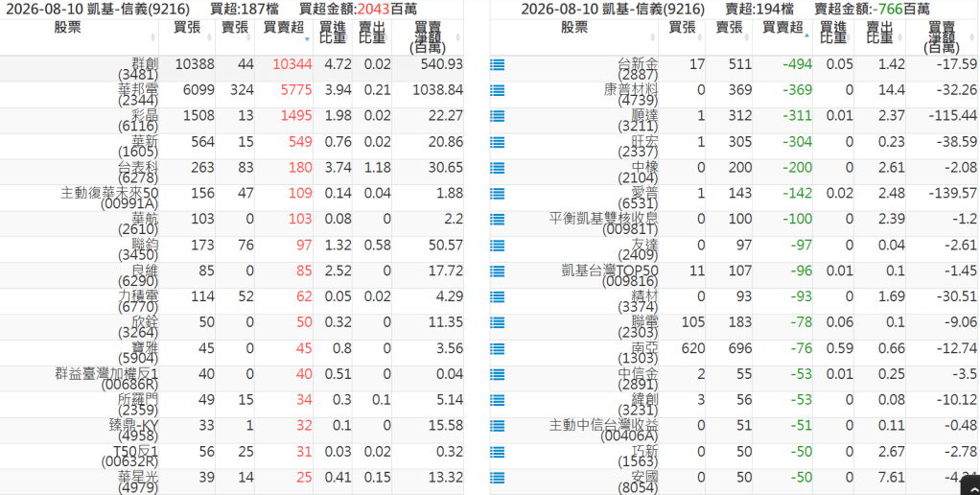The width and height of the screenshot is (980, 495).
Task: Select stock 聯鈞 (3450)
Action: click(138, 250)
